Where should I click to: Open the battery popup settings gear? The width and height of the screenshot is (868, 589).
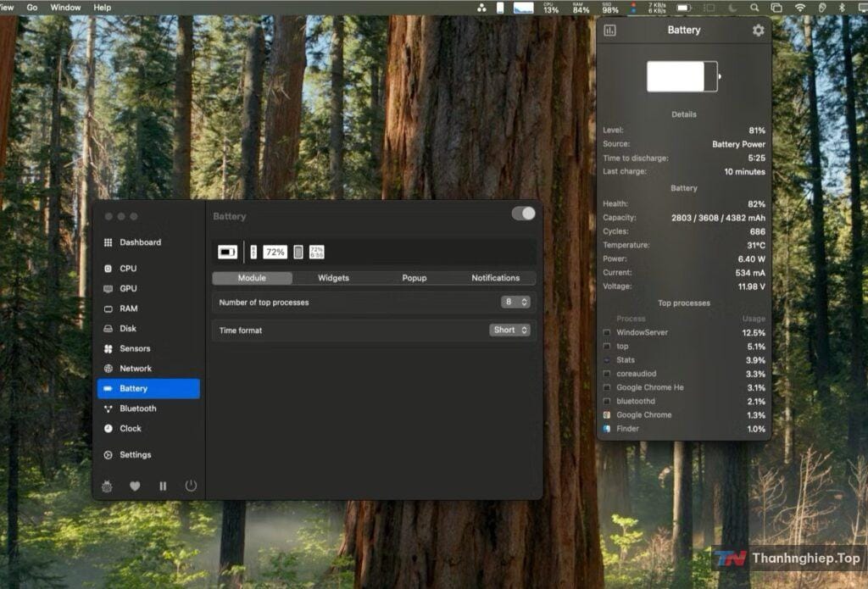(x=759, y=30)
